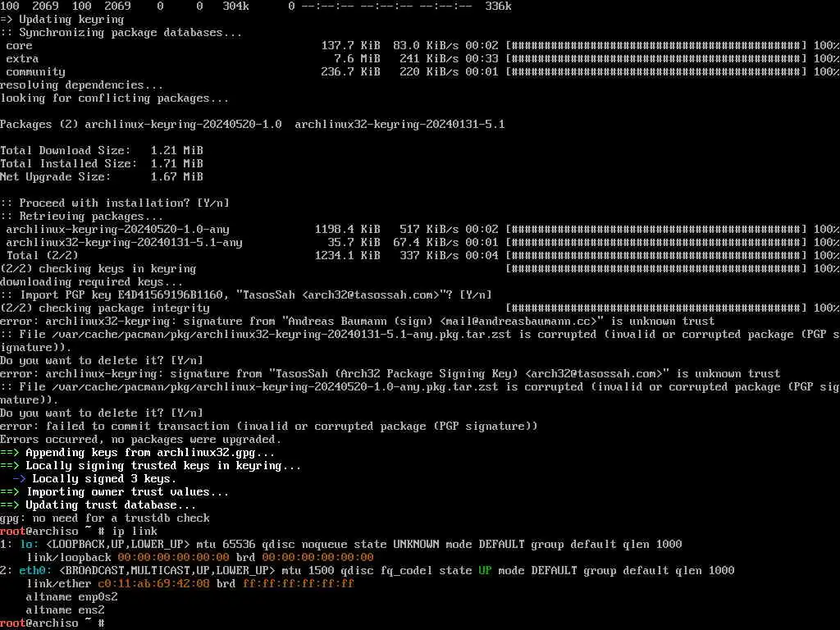The width and height of the screenshot is (840, 630).
Task: Click '(2/2) checking keys in keyring' line
Action: [98, 269]
